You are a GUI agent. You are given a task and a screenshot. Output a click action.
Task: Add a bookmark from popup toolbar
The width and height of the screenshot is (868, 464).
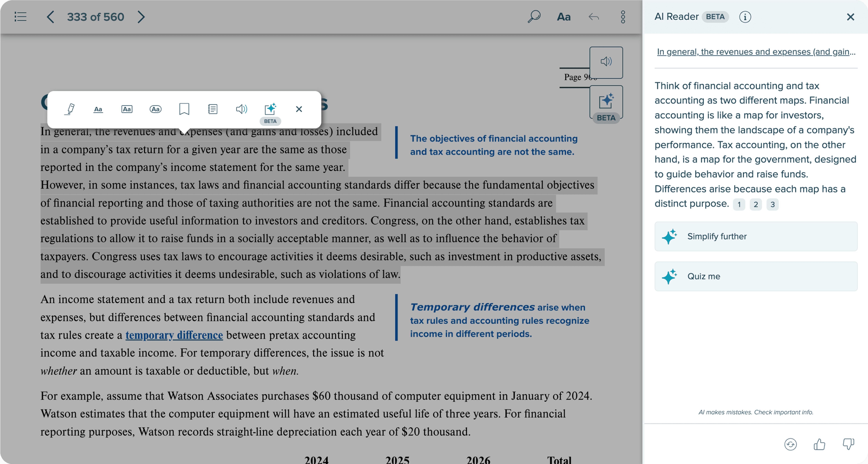(184, 109)
